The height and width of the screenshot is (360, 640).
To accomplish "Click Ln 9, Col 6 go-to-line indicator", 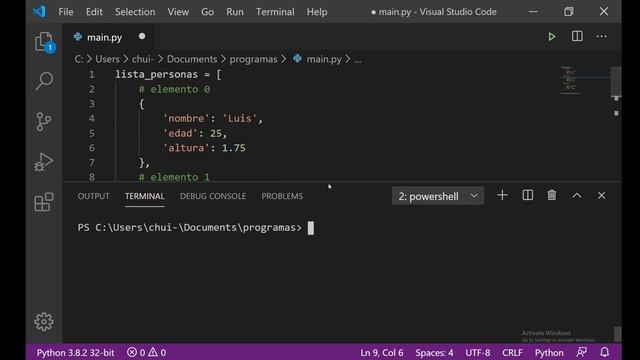I will (382, 352).
